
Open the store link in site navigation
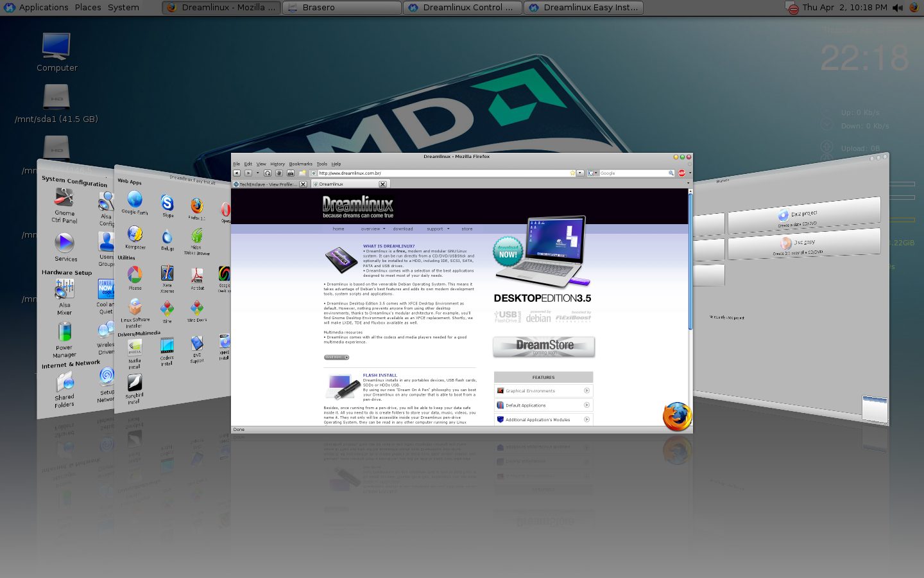(467, 229)
